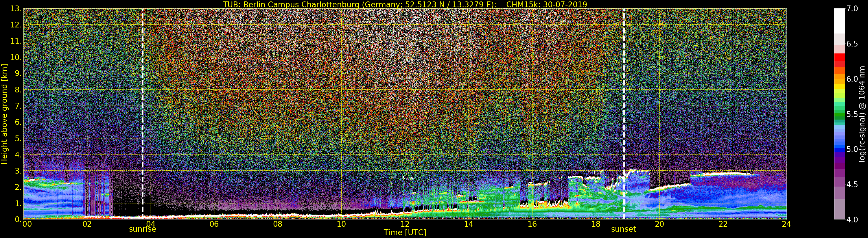Image resolution: width=868 pixels, height=238 pixels.
Task: Click the '0.' height tick label
Action: click(x=18, y=219)
